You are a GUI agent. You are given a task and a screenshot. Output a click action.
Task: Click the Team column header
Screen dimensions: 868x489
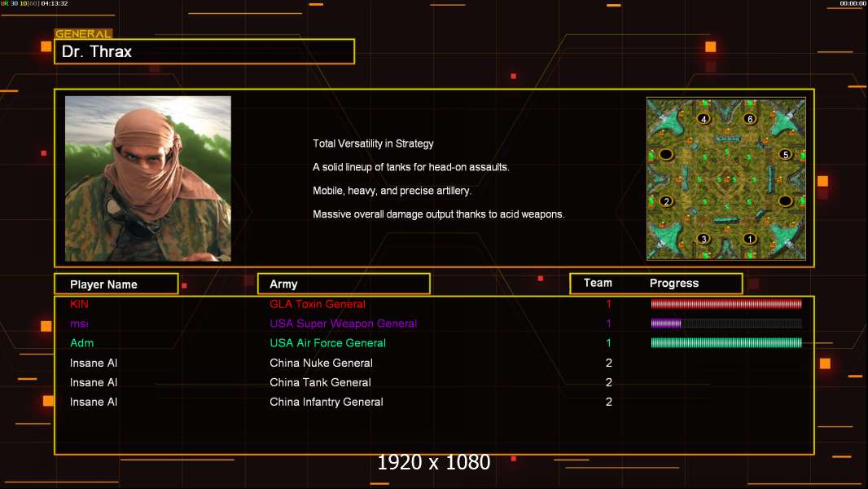pos(598,283)
